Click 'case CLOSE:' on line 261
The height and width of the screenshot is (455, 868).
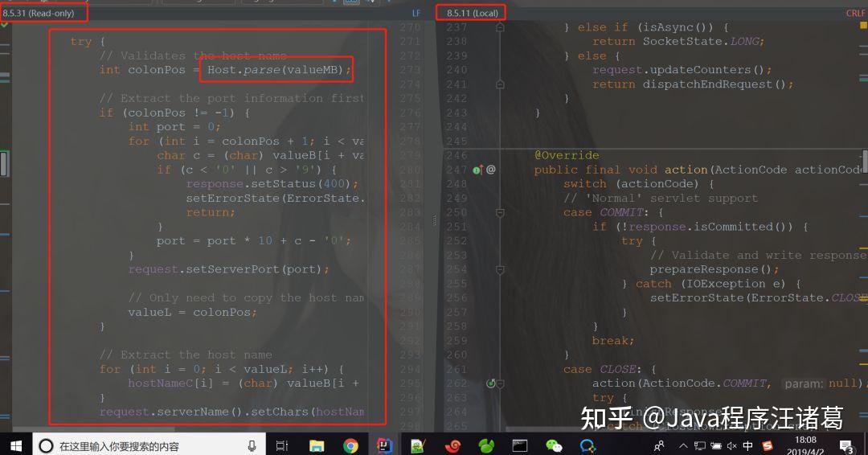602,369
